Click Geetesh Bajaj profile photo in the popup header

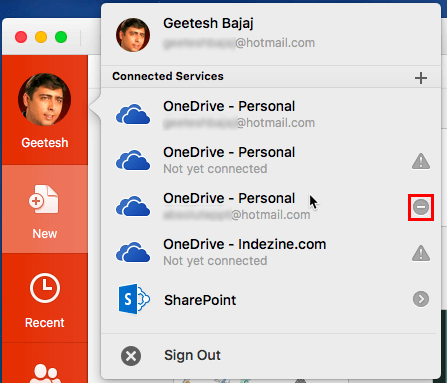point(133,35)
